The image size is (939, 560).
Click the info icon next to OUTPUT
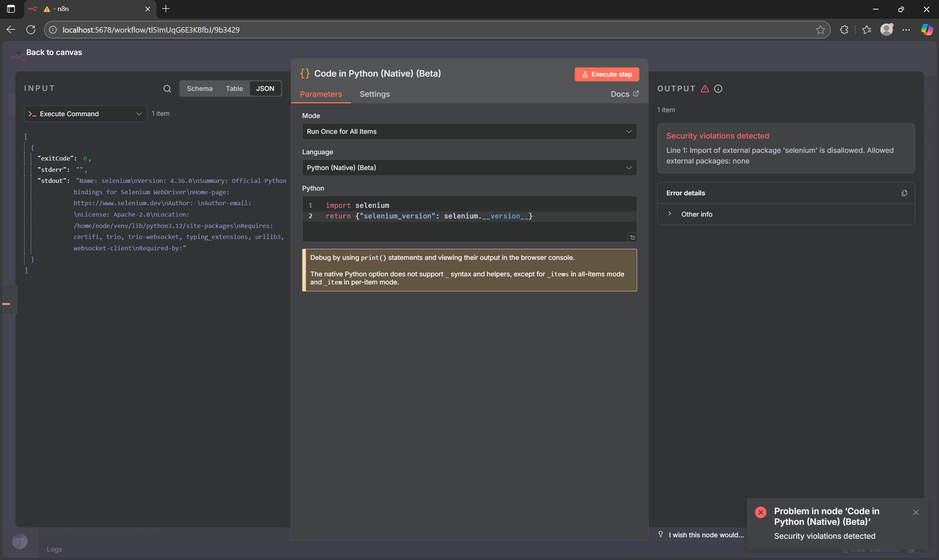pyautogui.click(x=718, y=89)
